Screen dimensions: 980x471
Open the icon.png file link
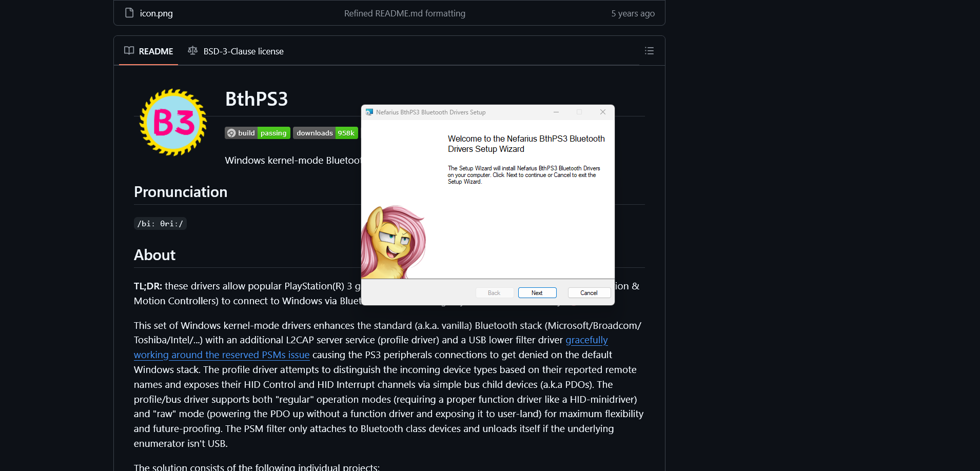click(x=156, y=13)
